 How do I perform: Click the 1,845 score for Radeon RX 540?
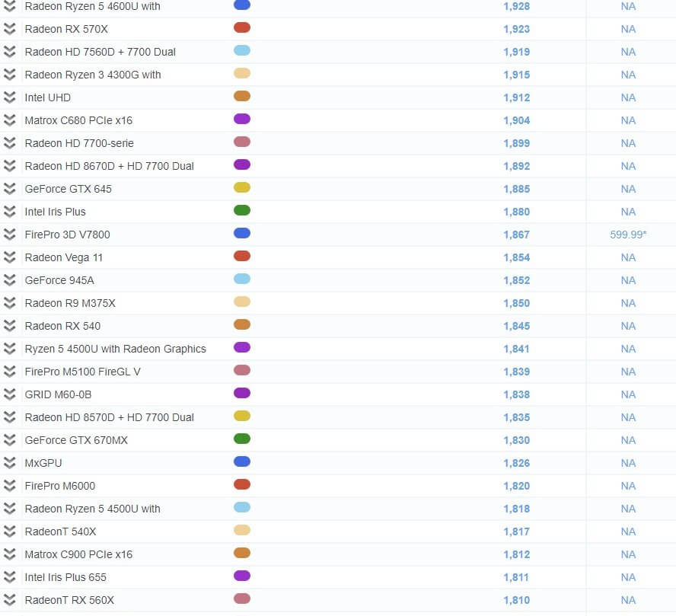click(x=516, y=326)
